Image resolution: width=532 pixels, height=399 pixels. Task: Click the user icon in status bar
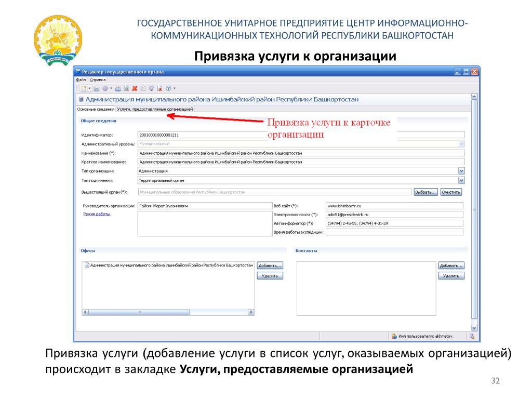(394, 336)
